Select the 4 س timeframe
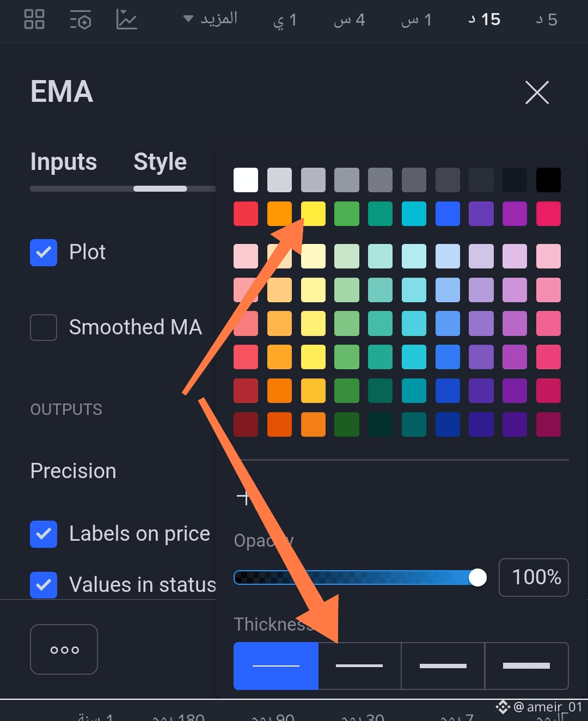Viewport: 588px width, 721px height. (350, 20)
